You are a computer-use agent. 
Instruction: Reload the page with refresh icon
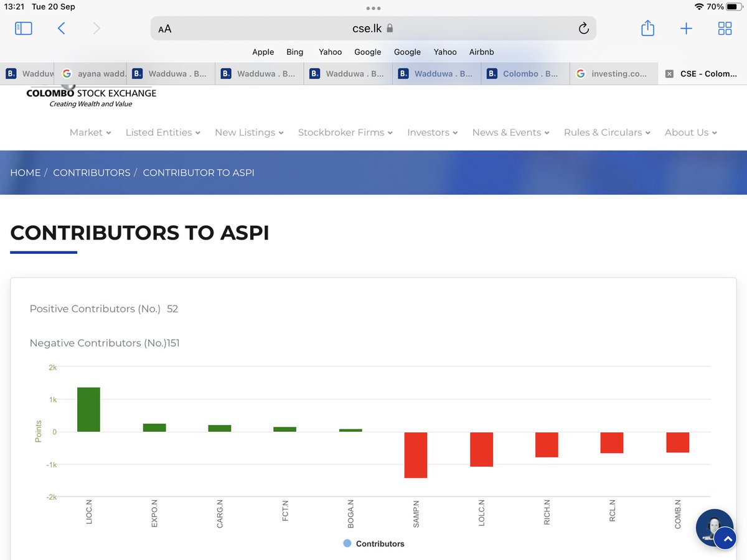(x=583, y=28)
